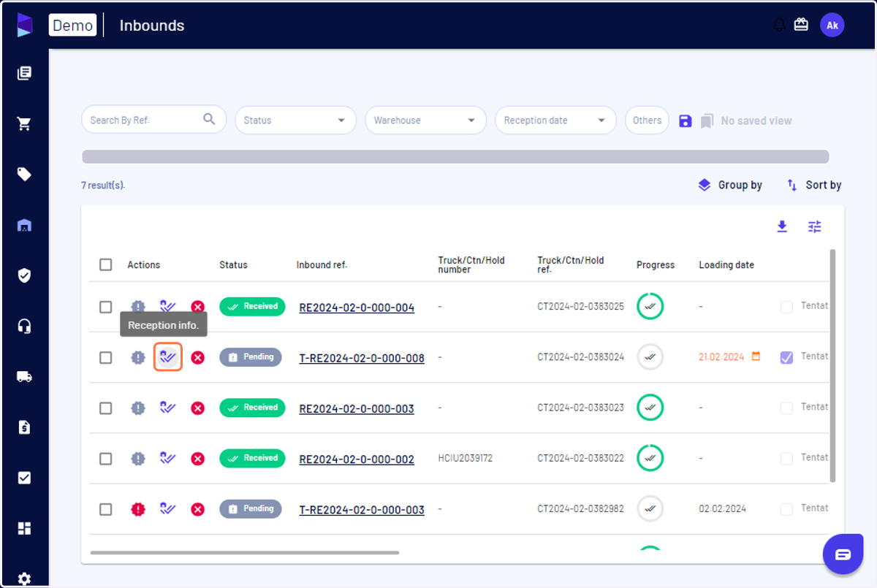Tick the checkbox for RE2024-02-0-000-003 row
Screen dimensions: 877x588
click(x=106, y=408)
